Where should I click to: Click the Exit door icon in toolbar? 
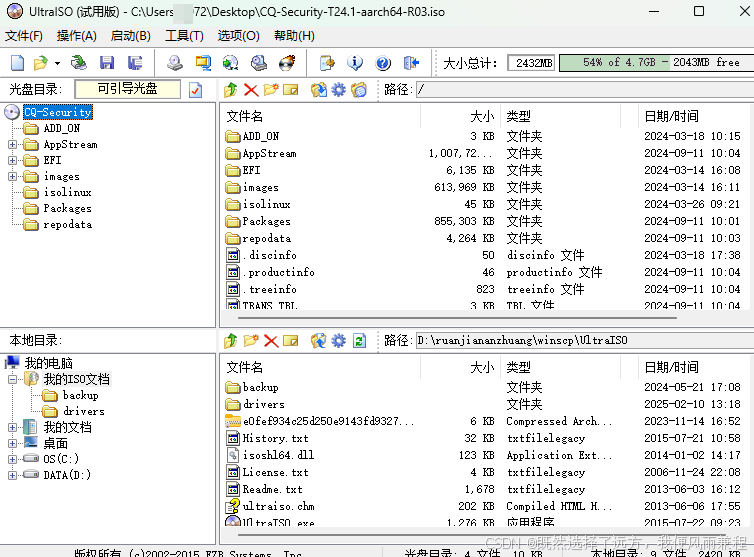411,63
